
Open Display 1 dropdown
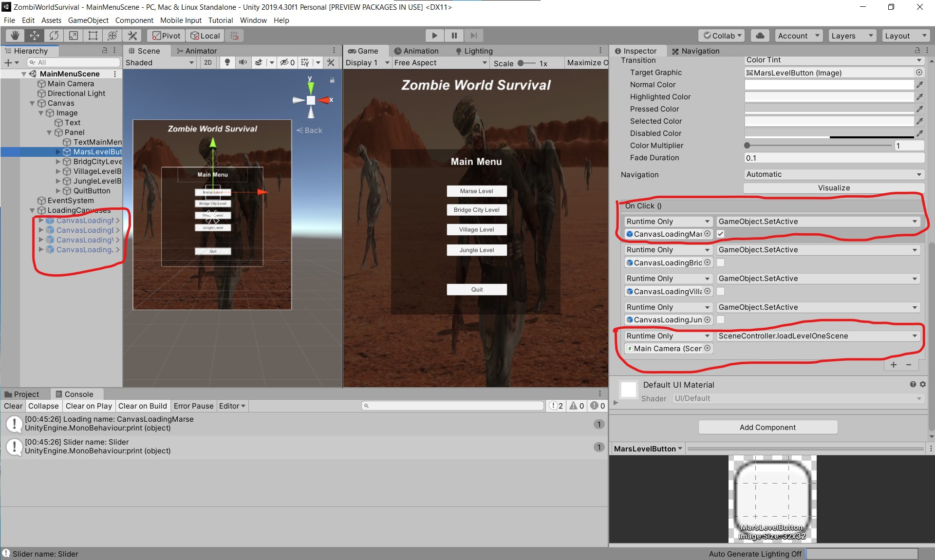(x=368, y=62)
